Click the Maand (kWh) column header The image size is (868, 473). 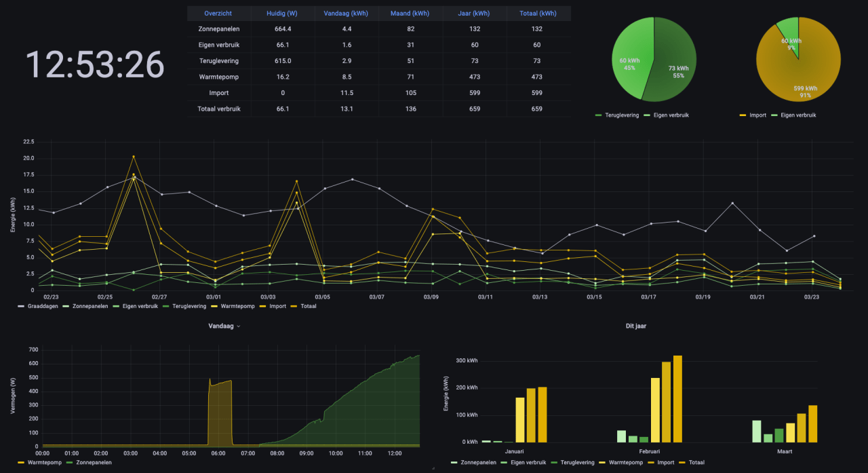coord(410,14)
